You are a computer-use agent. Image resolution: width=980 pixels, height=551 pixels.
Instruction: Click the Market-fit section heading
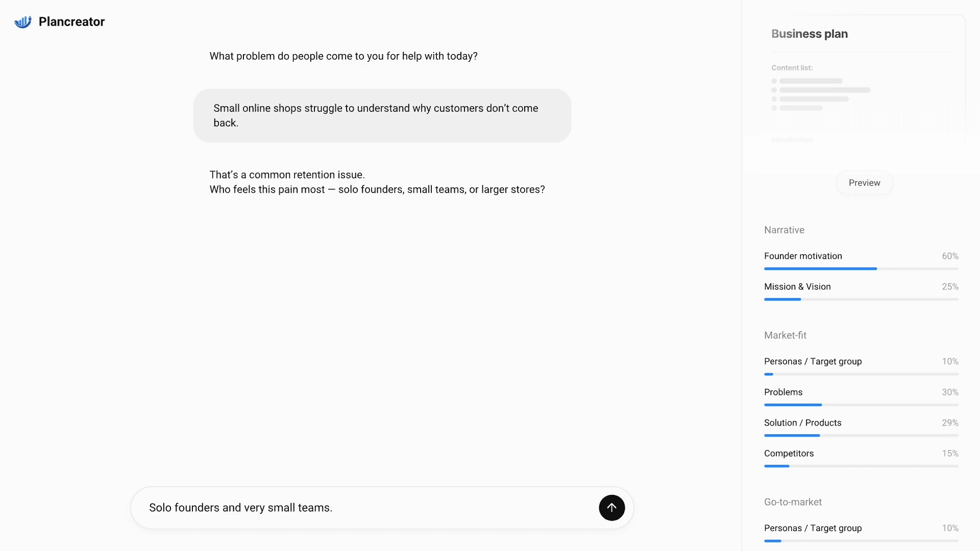coord(785,335)
